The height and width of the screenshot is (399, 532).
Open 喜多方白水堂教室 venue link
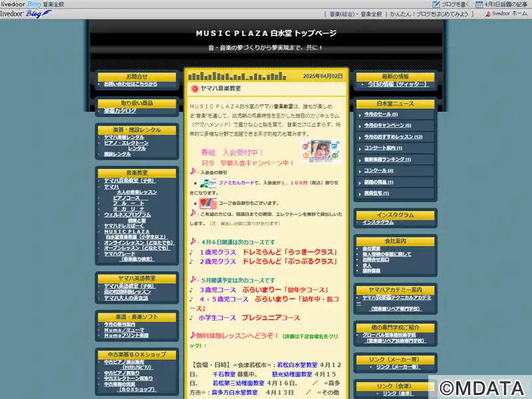235,392
